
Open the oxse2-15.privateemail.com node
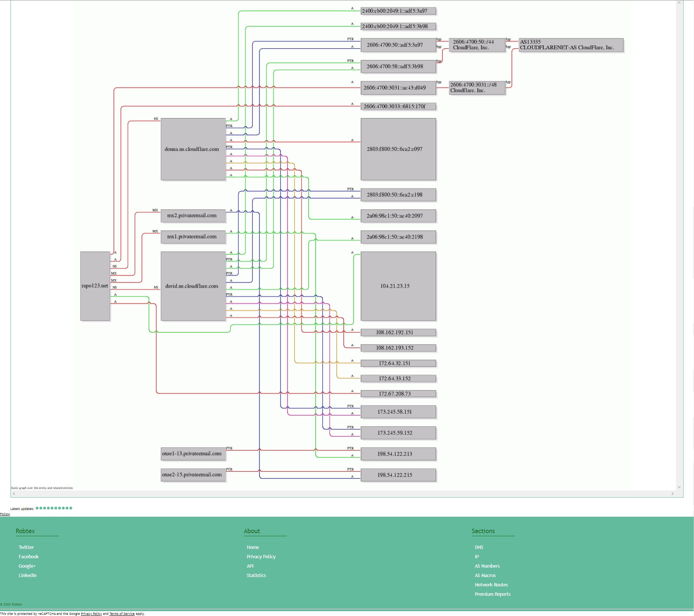tap(193, 475)
